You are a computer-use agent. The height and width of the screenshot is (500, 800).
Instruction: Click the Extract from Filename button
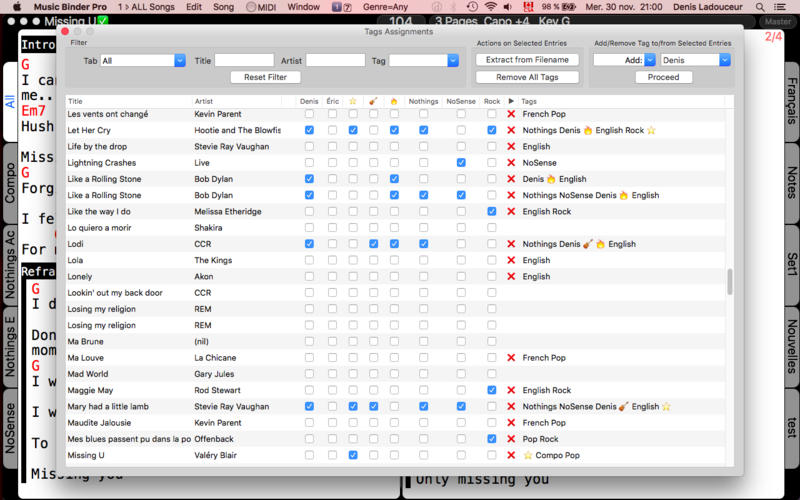527,60
